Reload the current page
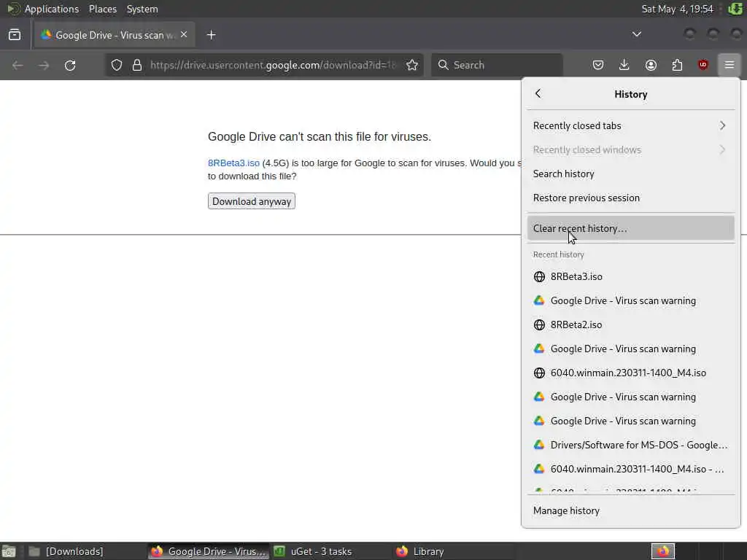This screenshot has height=560, width=747. pos(70,65)
